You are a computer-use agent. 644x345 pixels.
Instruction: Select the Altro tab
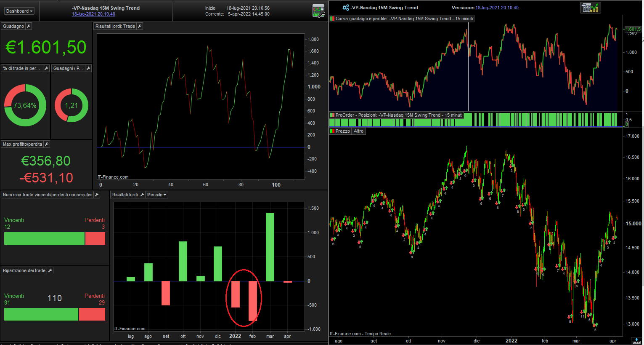coord(358,131)
